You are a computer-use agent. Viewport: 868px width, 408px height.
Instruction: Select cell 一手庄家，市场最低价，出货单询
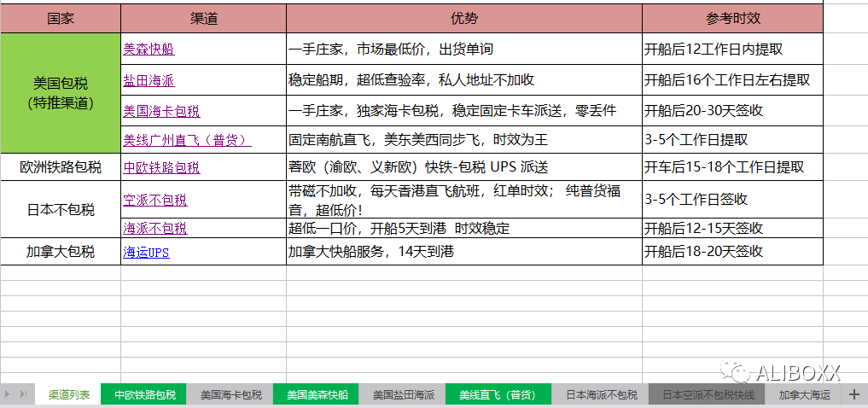tap(464, 49)
